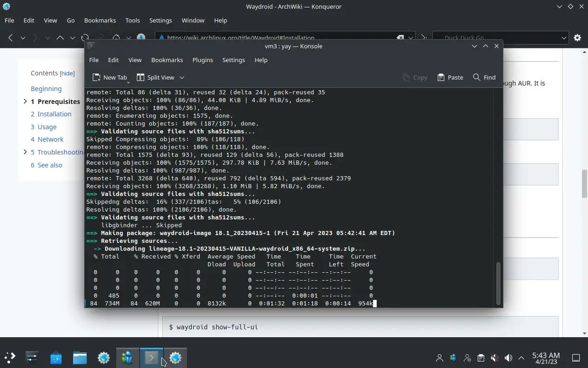
Task: Click Paste in Konsole toolbar
Action: [450, 77]
